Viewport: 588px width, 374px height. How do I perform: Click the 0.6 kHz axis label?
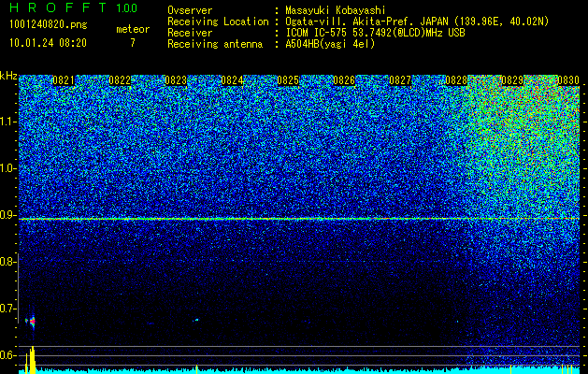pyautogui.click(x=7, y=355)
